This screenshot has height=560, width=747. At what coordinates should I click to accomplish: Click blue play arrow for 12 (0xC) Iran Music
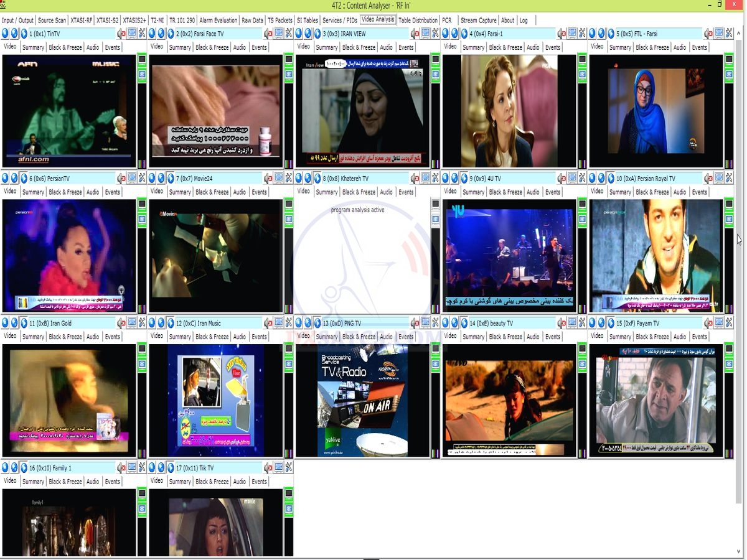coord(170,323)
